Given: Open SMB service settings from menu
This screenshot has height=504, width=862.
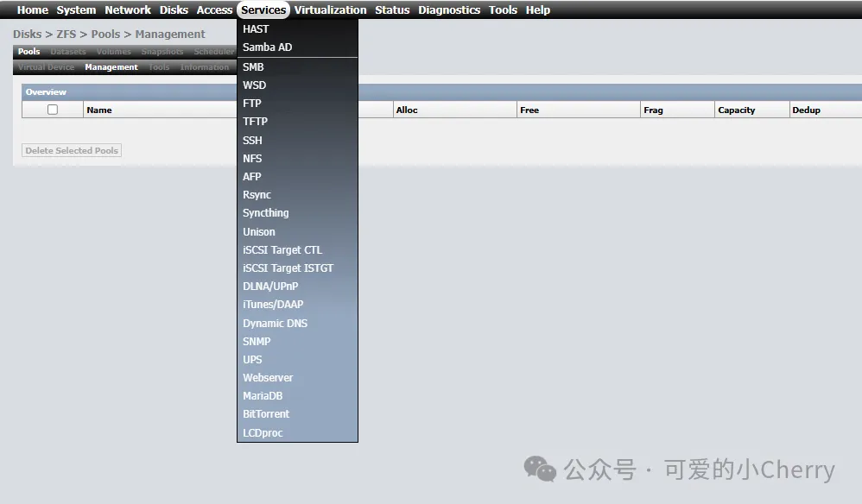Looking at the screenshot, I should [253, 66].
